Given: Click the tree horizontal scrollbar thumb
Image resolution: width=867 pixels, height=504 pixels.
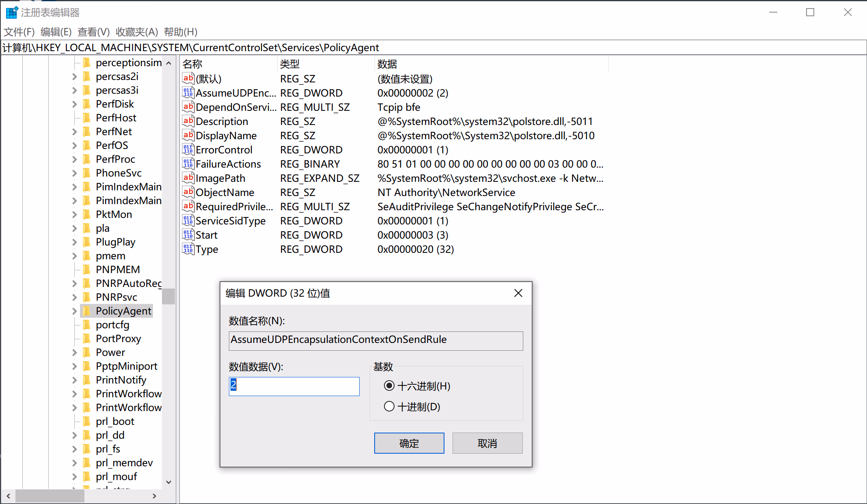Looking at the screenshot, I should click(50, 496).
